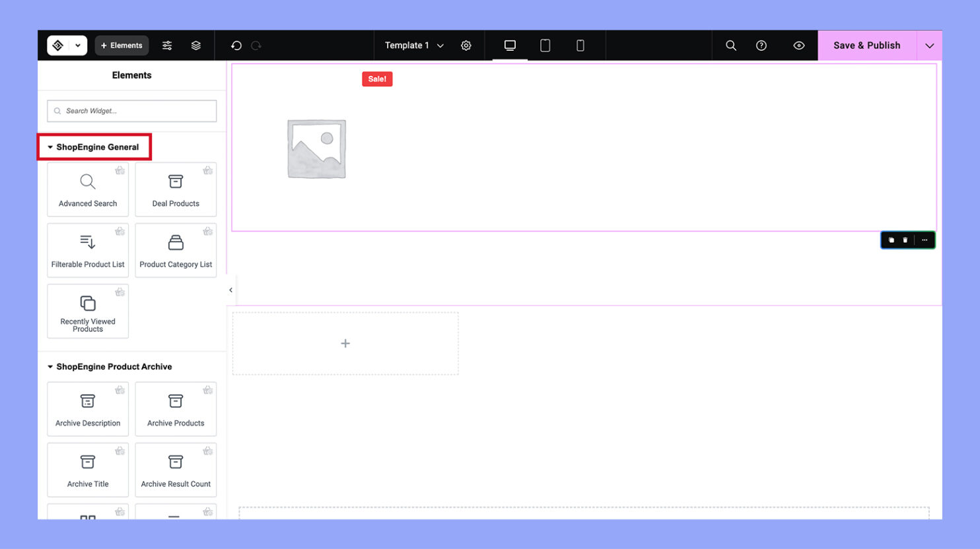Screen dimensions: 980x549
Task: Open the help question mark icon
Action: point(761,46)
